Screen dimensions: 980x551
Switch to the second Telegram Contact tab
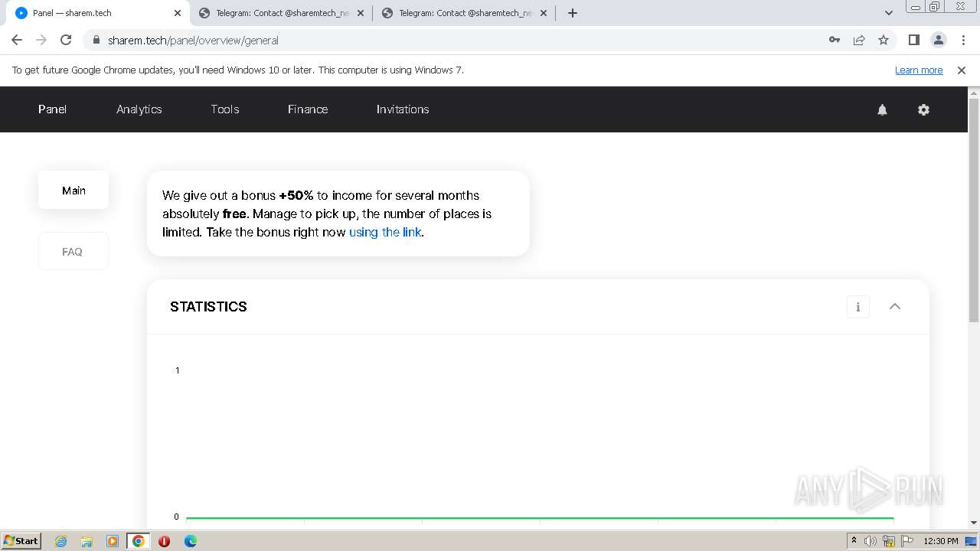pyautogui.click(x=465, y=13)
